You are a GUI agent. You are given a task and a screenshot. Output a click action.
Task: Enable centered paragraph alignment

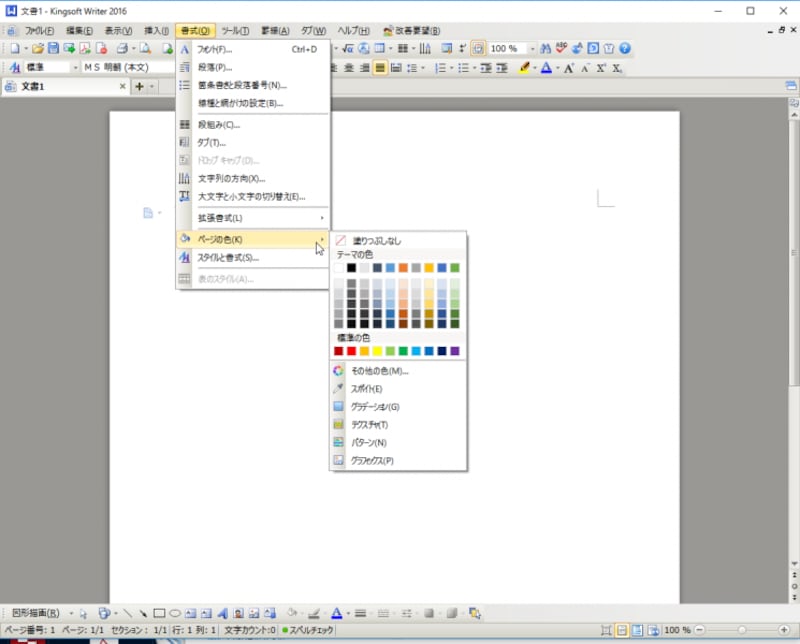(349, 68)
